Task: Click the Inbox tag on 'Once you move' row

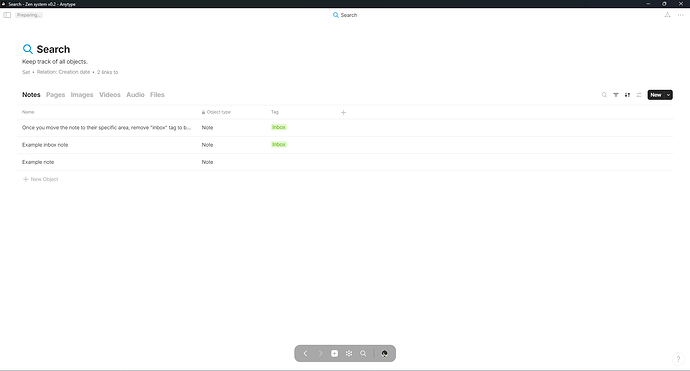Action: tap(279, 127)
